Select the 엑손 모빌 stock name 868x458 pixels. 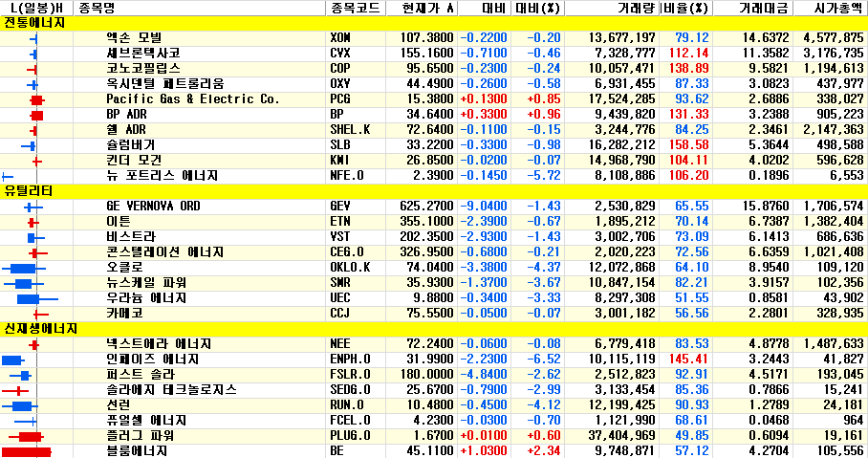pyautogui.click(x=134, y=37)
